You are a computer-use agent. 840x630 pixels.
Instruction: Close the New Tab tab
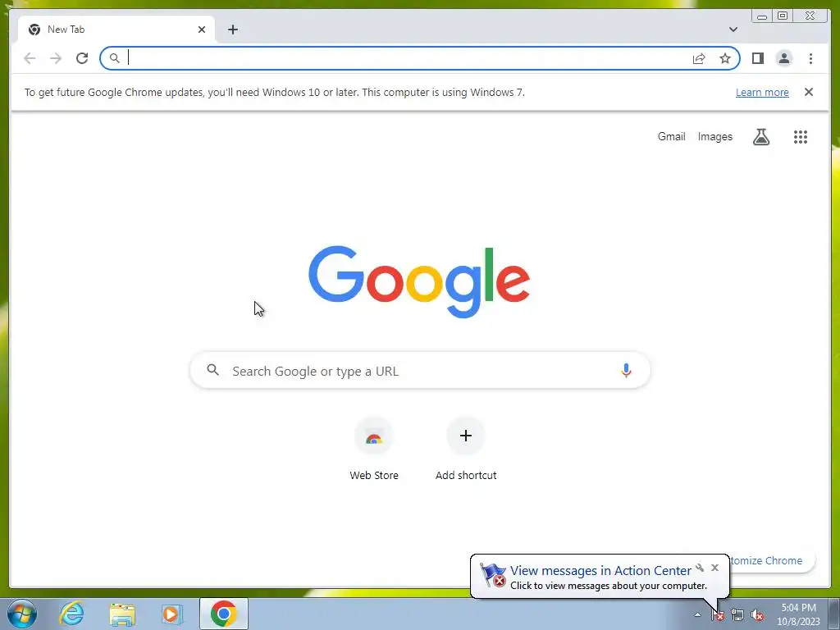click(202, 30)
